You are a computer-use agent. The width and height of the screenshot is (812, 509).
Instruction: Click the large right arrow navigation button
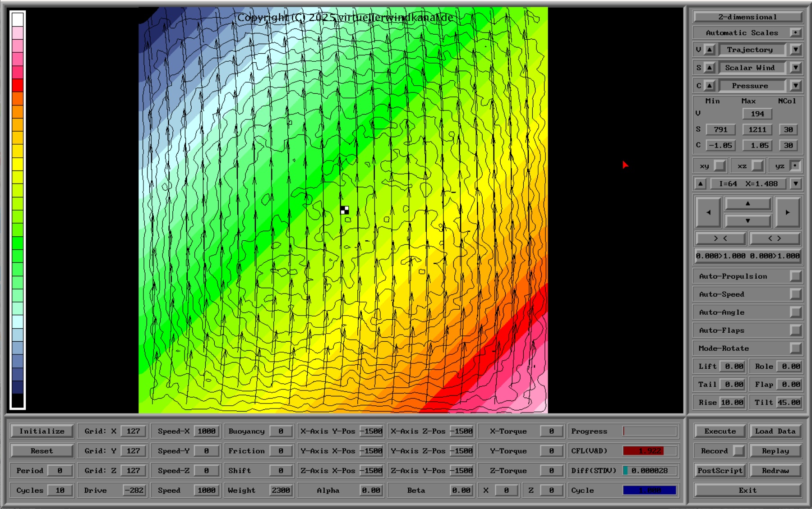point(787,212)
